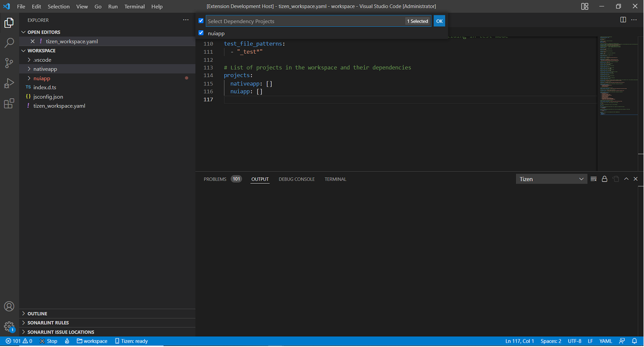Open the Run and Debug view
The image size is (644, 347).
9,82
